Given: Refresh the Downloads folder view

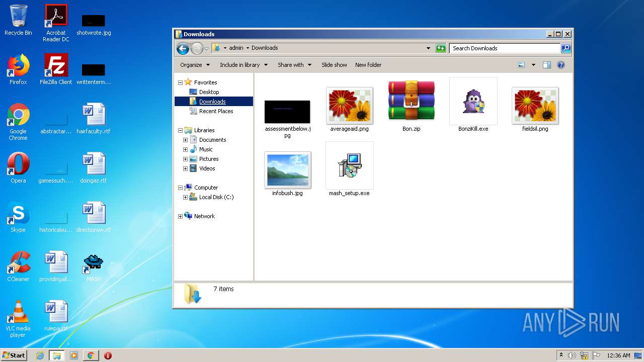Looking at the screenshot, I should tap(441, 48).
